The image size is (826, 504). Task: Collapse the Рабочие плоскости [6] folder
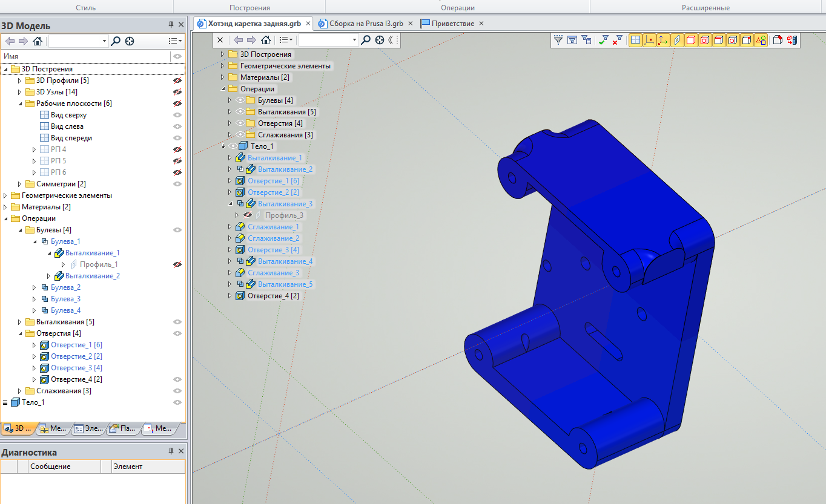coord(20,103)
